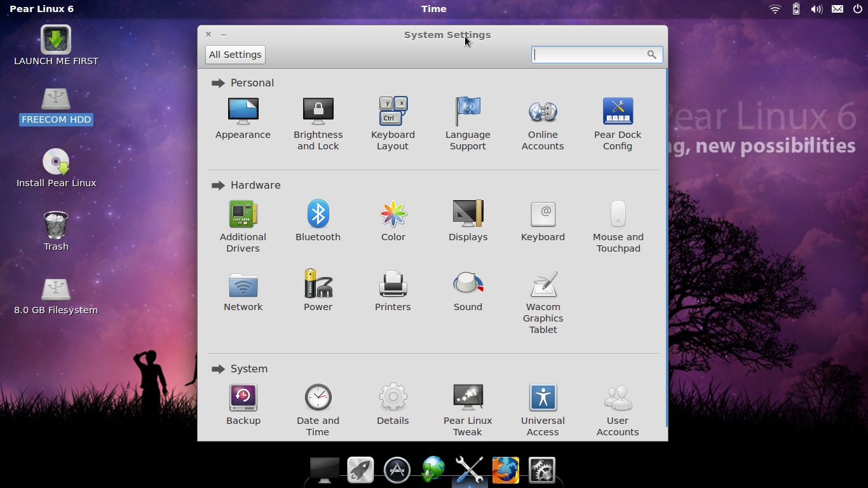The image size is (868, 488).
Task: Open the battery indicator menu
Action: click(796, 9)
